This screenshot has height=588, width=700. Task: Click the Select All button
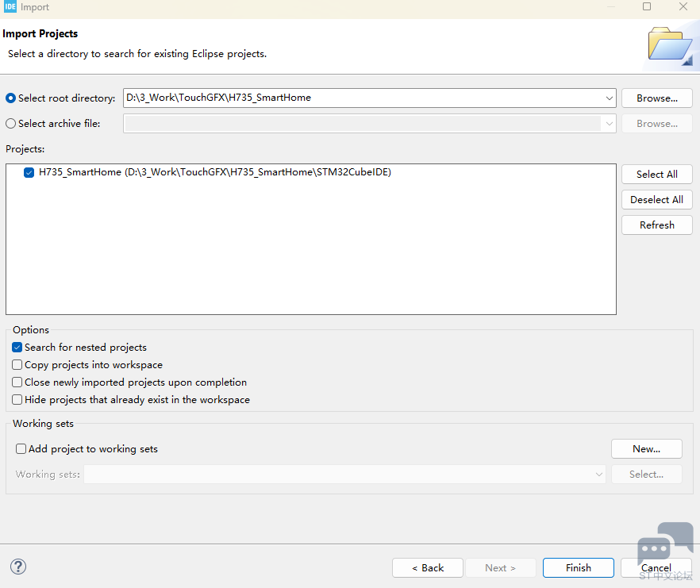point(656,174)
